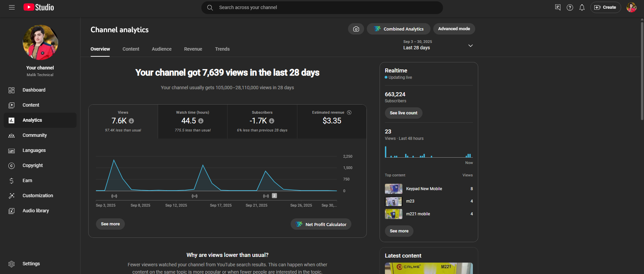Click See live count button

[x=403, y=113]
